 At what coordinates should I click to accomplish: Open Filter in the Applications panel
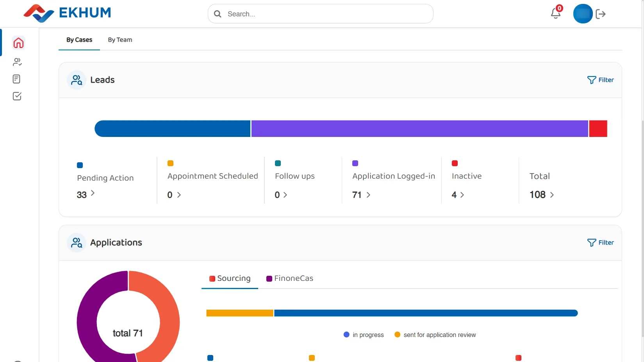tap(600, 243)
